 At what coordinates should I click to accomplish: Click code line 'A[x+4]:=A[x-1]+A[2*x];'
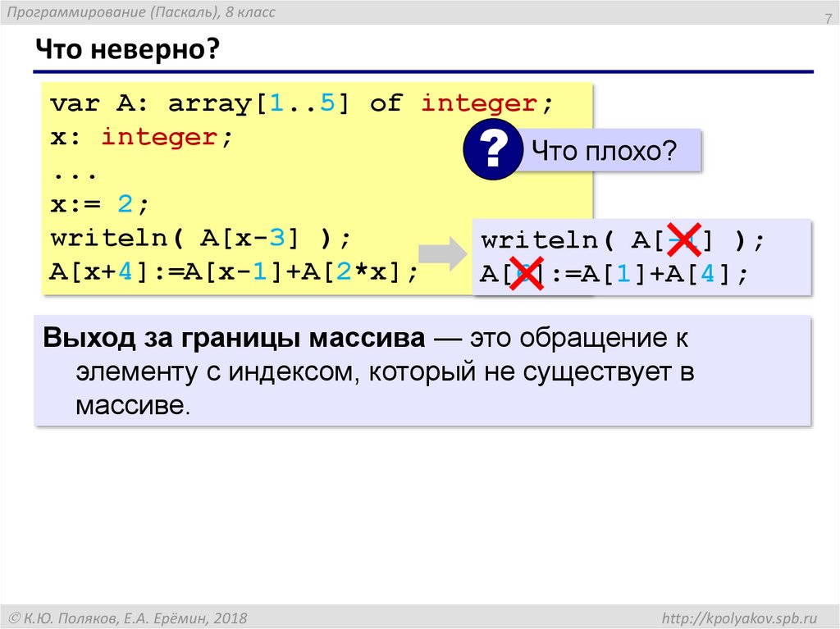[234, 271]
